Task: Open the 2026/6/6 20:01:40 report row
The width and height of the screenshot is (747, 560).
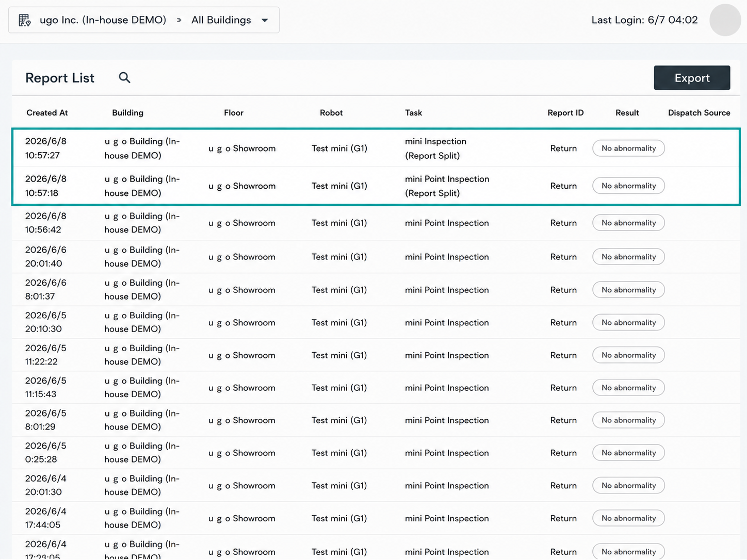Action: [x=376, y=257]
